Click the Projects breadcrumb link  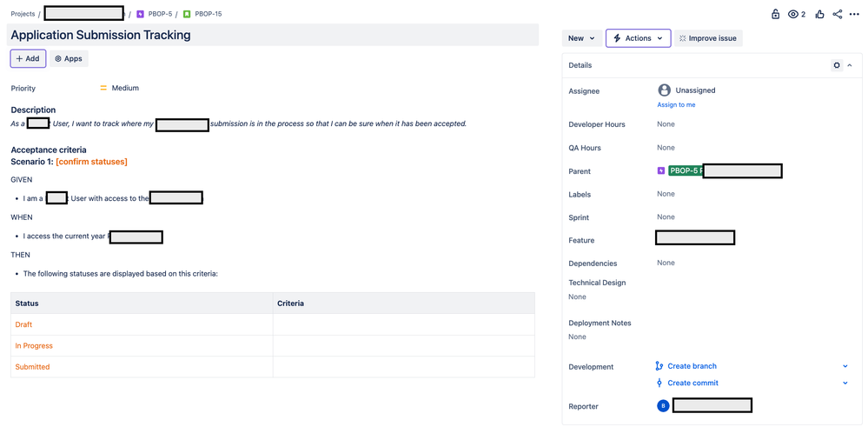23,14
